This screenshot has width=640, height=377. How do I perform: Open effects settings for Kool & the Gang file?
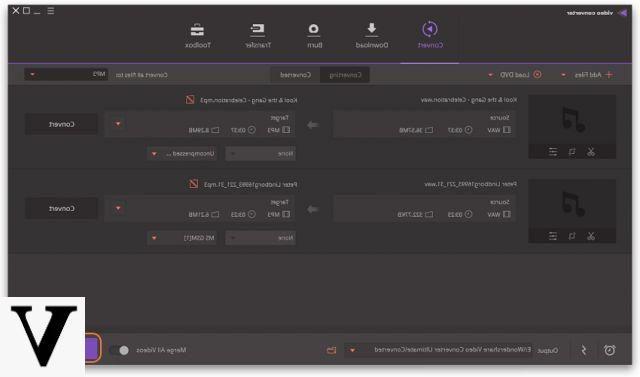pyautogui.click(x=553, y=152)
